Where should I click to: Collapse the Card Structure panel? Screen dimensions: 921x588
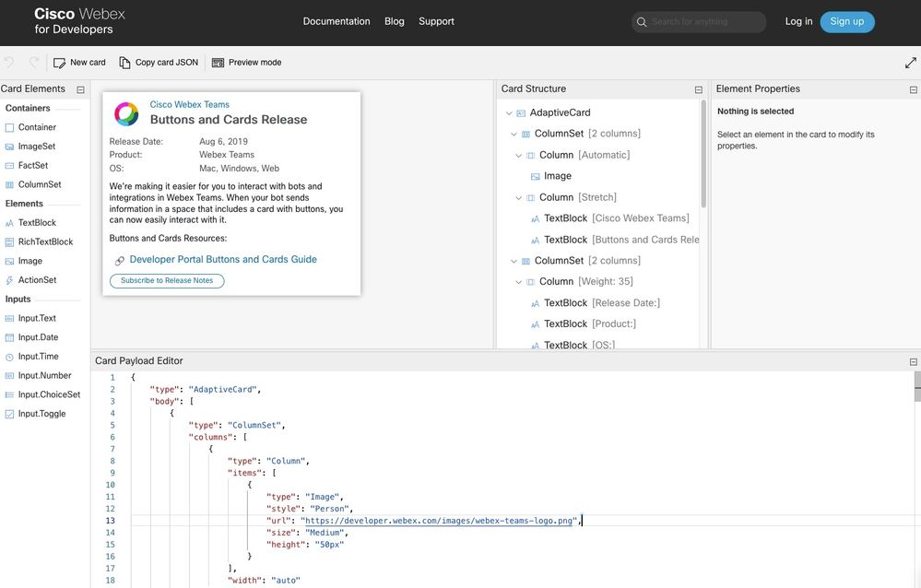(699, 90)
